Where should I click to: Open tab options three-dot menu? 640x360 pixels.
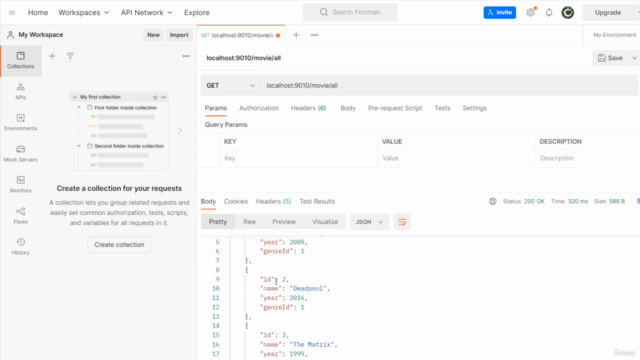314,35
